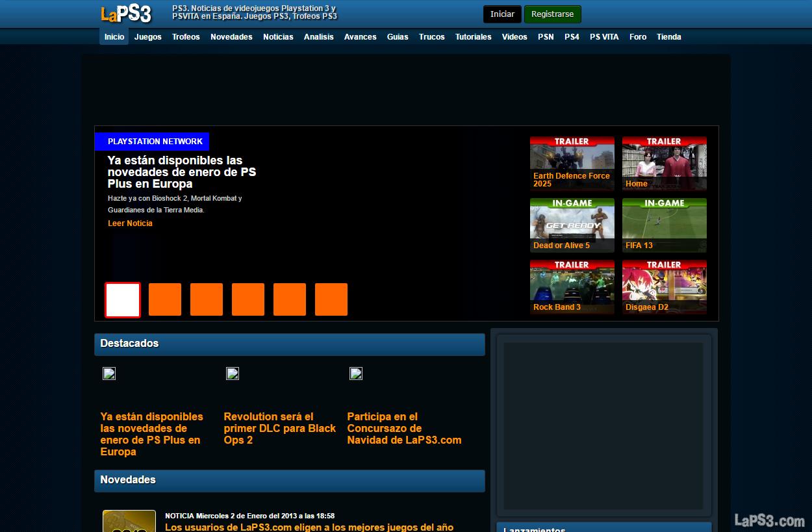The height and width of the screenshot is (532, 812).
Task: Open the Home trailer thumbnail
Action: pyautogui.click(x=664, y=163)
